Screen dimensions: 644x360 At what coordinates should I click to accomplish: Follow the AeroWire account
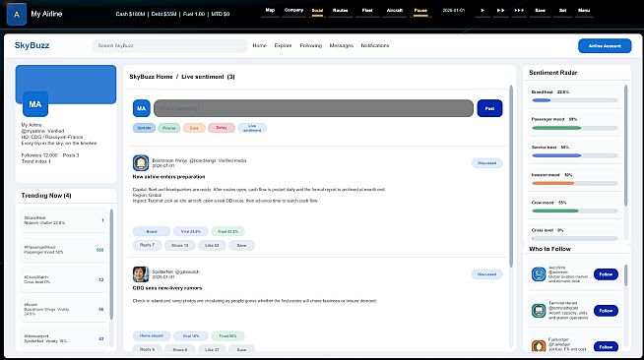[606, 274]
